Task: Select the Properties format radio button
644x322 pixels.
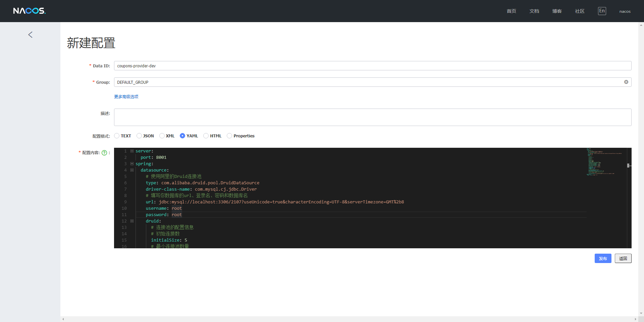Action: click(x=229, y=136)
